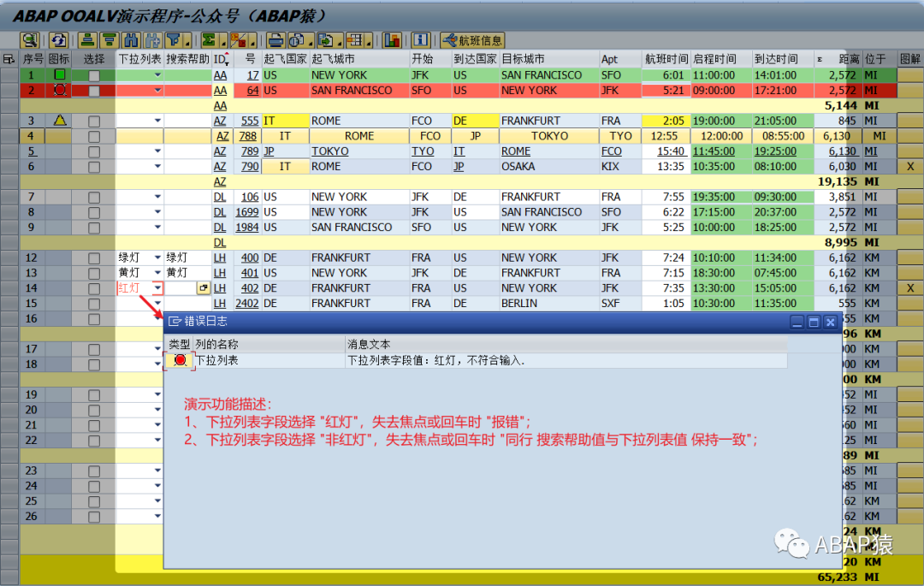This screenshot has width=924, height=586.
Task: Click the select-all corner icon in grid
Action: (9, 59)
